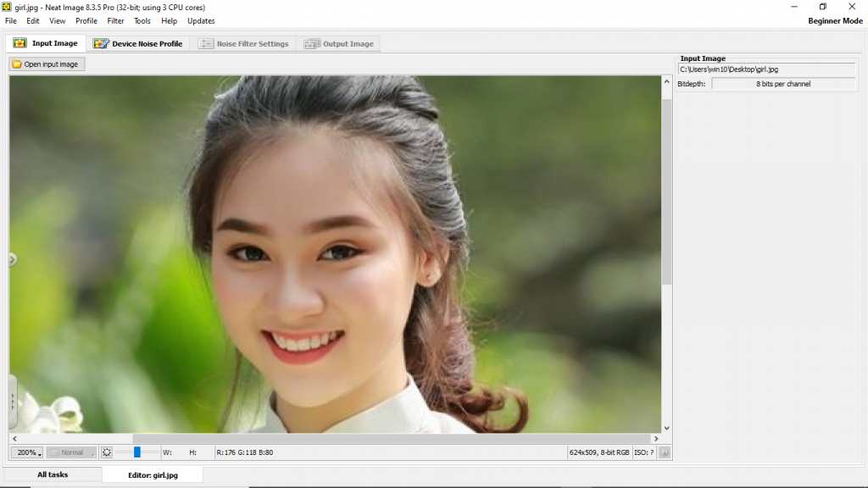Open the Filter menu
This screenshot has height=488, width=868.
pyautogui.click(x=115, y=20)
